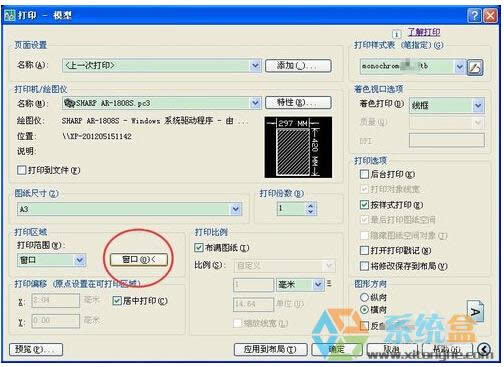
Task: Toggle the 居中打印 checkbox
Action: [117, 301]
